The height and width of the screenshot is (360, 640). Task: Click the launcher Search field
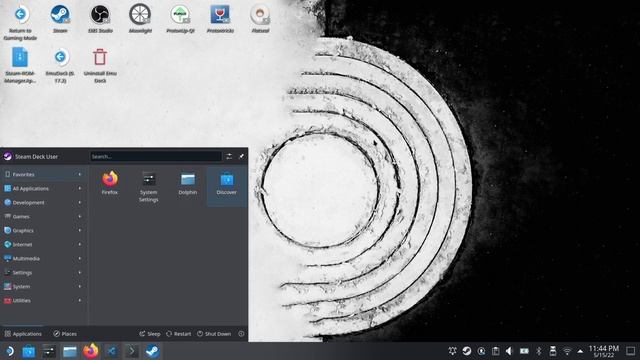click(x=156, y=156)
